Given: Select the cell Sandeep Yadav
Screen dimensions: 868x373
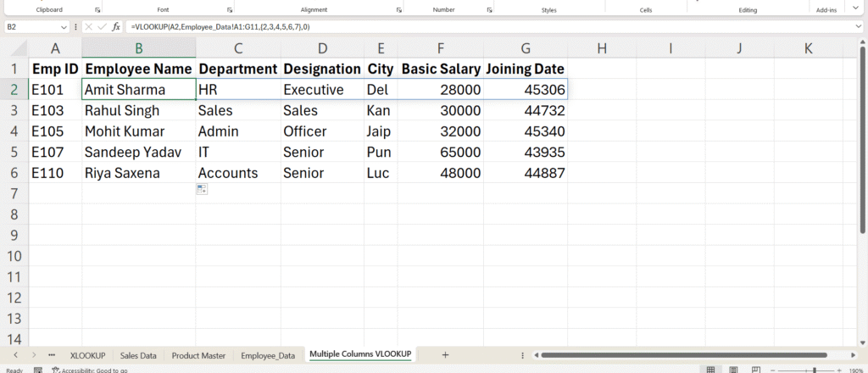Looking at the screenshot, I should click(139, 153).
